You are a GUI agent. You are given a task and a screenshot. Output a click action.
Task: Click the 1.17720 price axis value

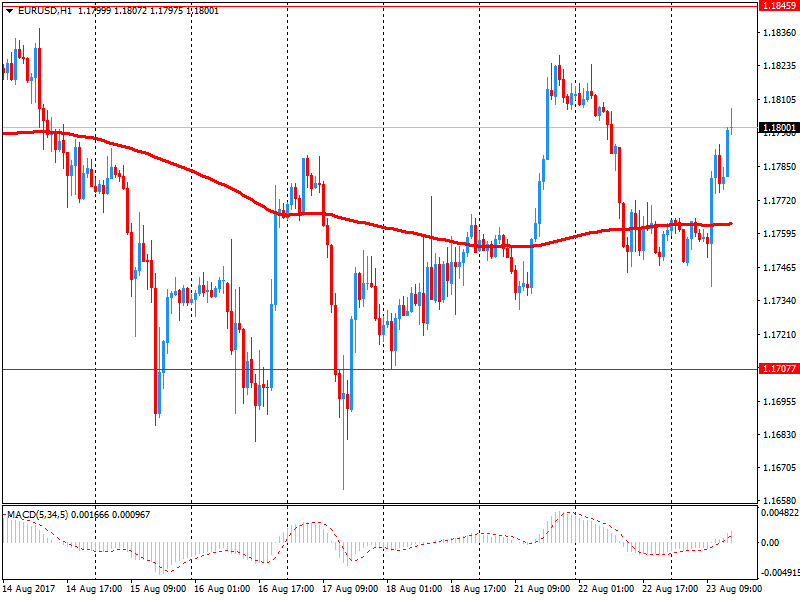[779, 201]
